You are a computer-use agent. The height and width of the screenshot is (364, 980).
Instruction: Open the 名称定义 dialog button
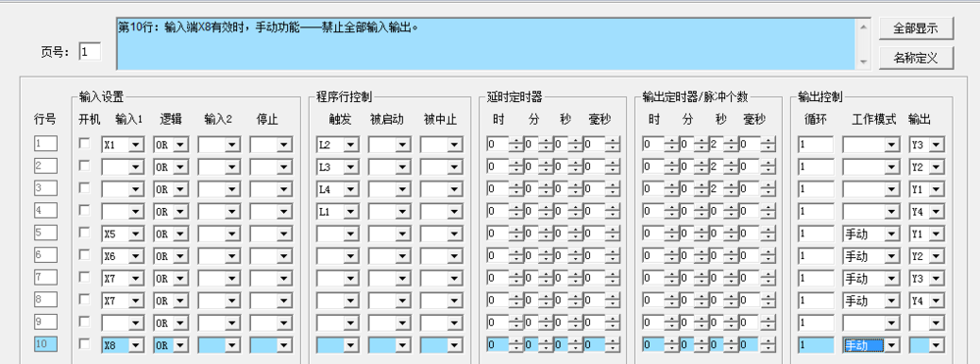pyautogui.click(x=915, y=58)
